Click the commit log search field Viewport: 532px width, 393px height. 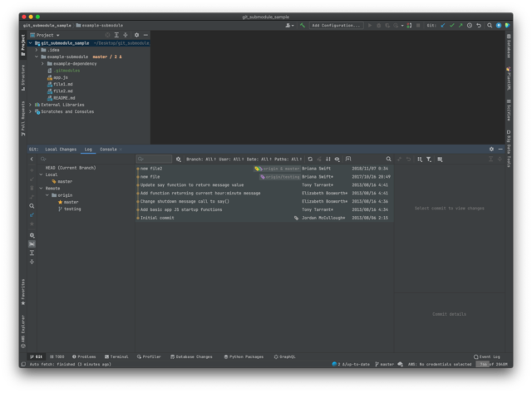154,159
